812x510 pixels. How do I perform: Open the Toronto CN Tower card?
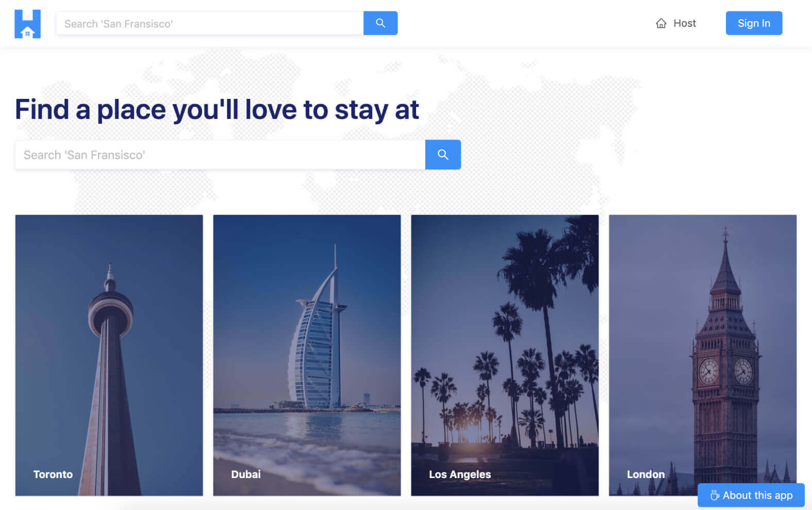(109, 355)
